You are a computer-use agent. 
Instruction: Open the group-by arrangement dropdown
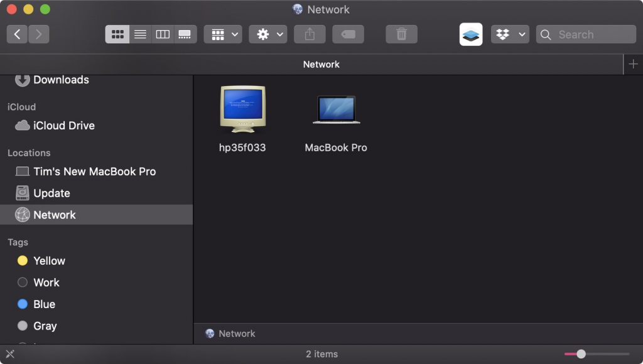pos(223,35)
